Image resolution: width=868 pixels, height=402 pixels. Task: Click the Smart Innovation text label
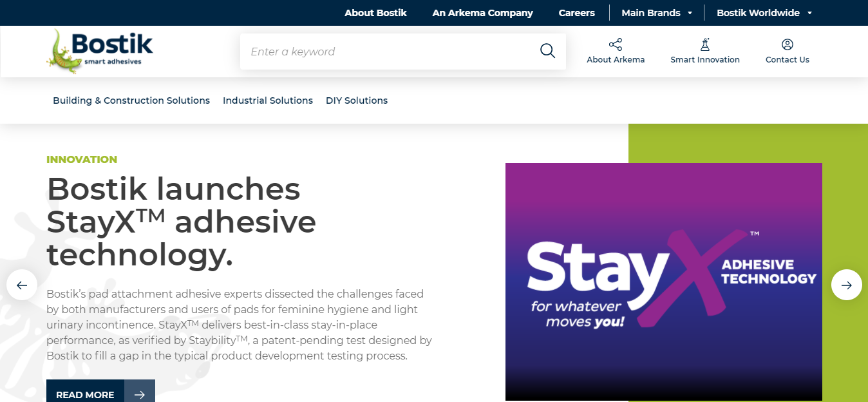coord(705,60)
